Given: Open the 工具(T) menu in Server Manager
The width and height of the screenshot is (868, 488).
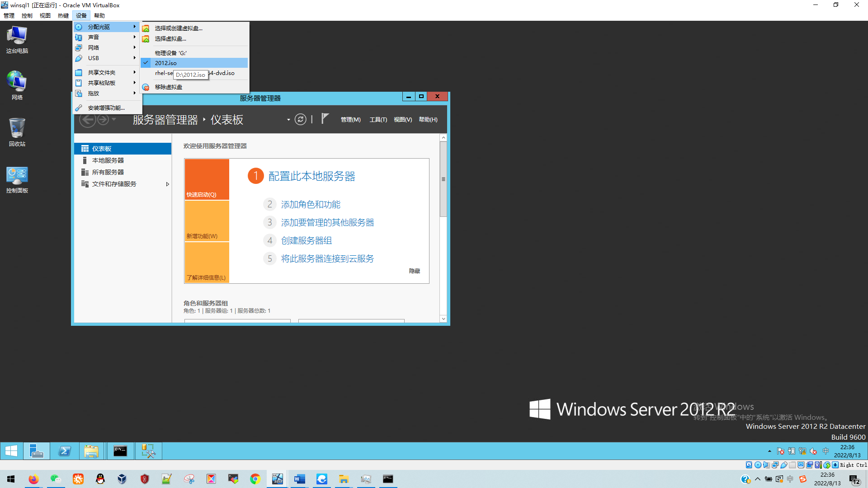Looking at the screenshot, I should [x=378, y=120].
